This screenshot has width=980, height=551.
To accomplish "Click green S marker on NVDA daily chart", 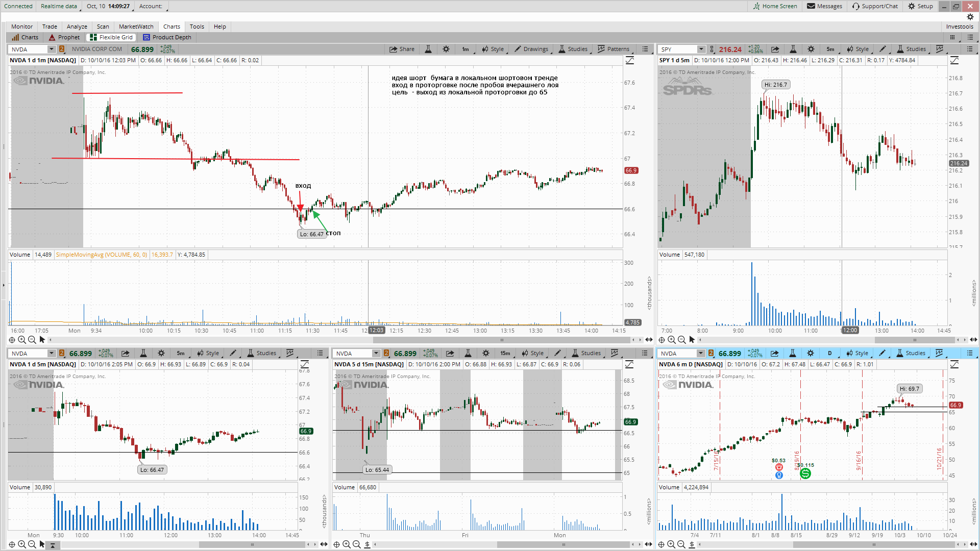I will coord(805,473).
